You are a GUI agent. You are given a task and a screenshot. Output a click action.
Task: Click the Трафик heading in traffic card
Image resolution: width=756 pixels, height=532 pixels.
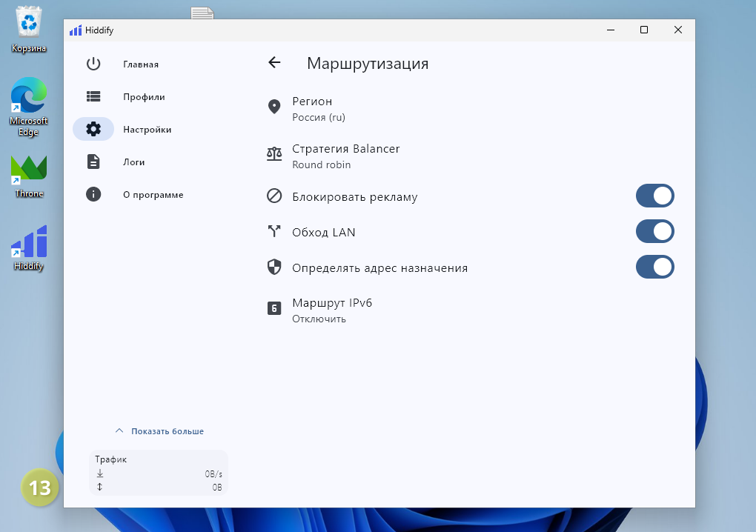click(x=111, y=459)
